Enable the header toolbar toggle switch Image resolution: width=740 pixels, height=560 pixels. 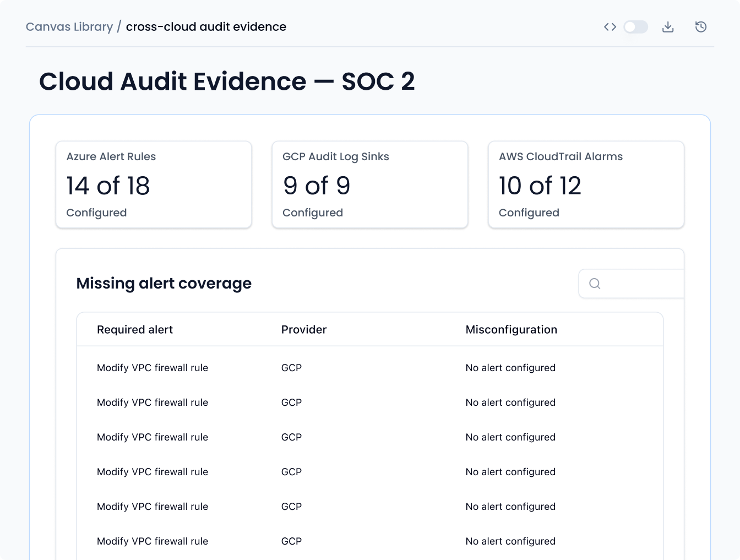tap(635, 27)
